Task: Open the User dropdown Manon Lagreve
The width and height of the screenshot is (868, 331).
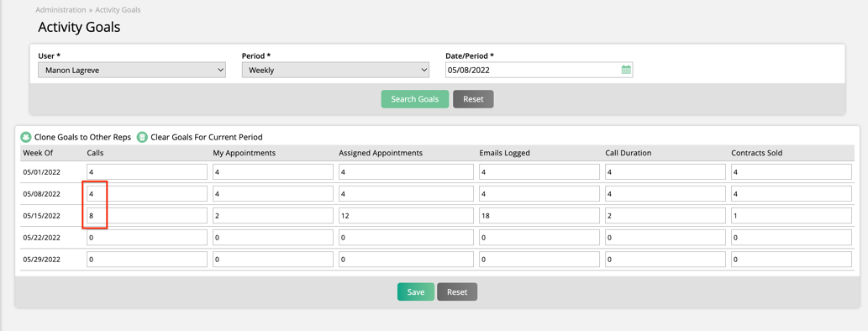Action: coord(132,70)
